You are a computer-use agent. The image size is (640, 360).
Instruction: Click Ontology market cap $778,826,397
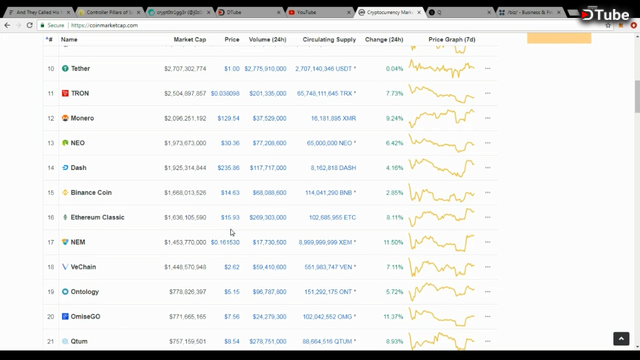[x=188, y=292]
